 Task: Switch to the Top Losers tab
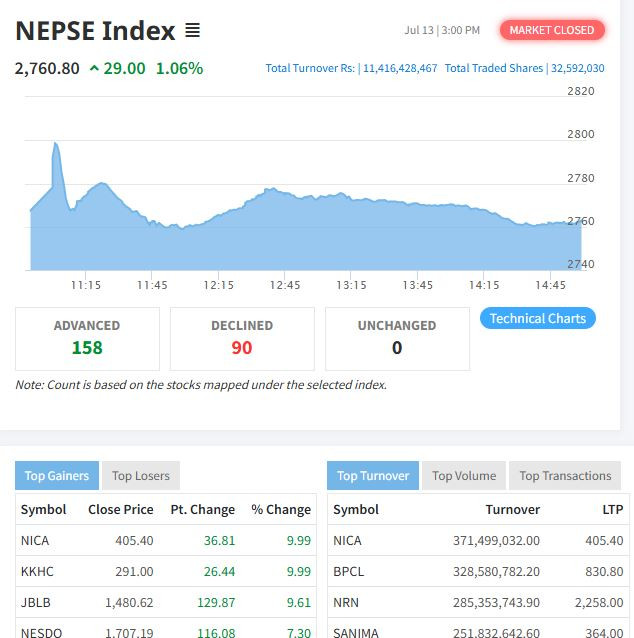coord(140,476)
